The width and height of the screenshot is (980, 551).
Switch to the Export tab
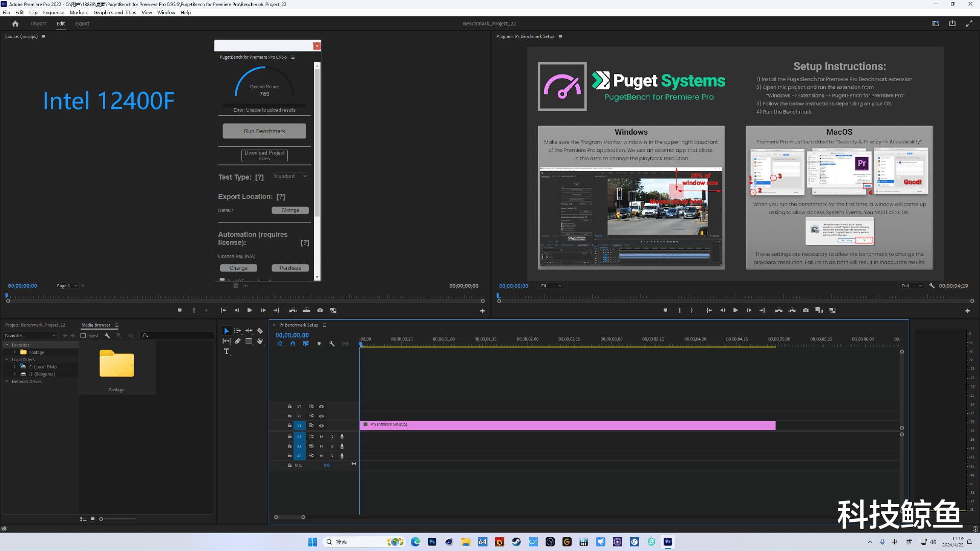coord(82,23)
